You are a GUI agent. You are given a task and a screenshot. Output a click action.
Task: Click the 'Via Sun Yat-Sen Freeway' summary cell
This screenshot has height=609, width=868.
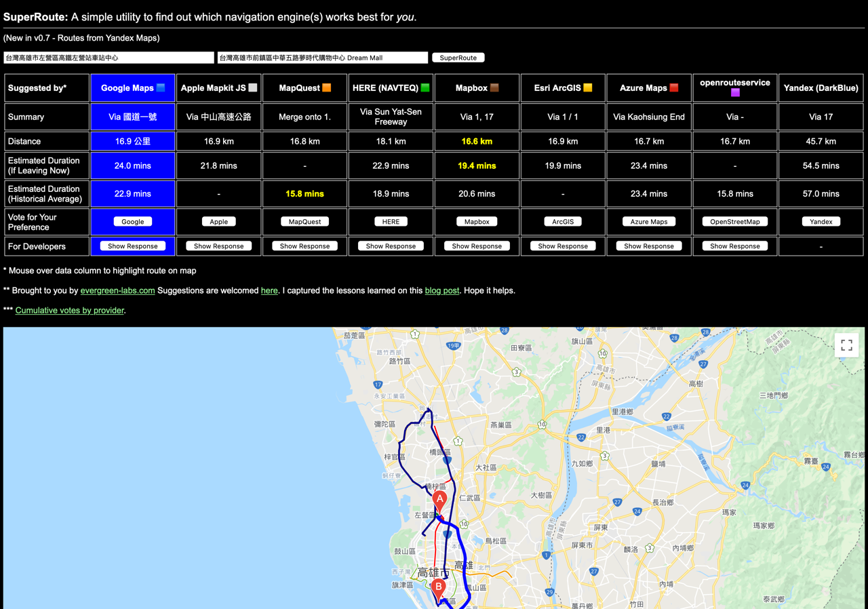(391, 117)
